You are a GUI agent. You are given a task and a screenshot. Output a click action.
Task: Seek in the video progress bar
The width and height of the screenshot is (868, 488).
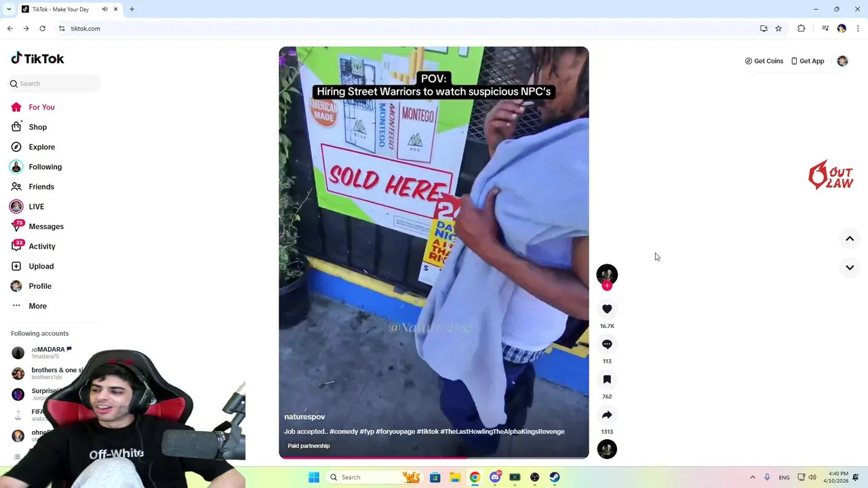pos(434,457)
